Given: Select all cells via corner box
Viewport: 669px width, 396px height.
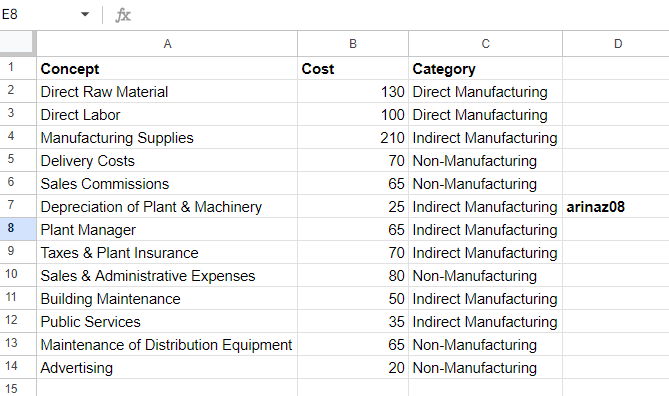Looking at the screenshot, I should [17, 43].
